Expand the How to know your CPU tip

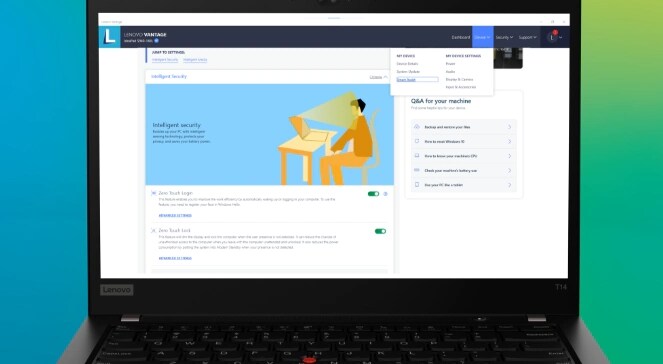coord(463,156)
